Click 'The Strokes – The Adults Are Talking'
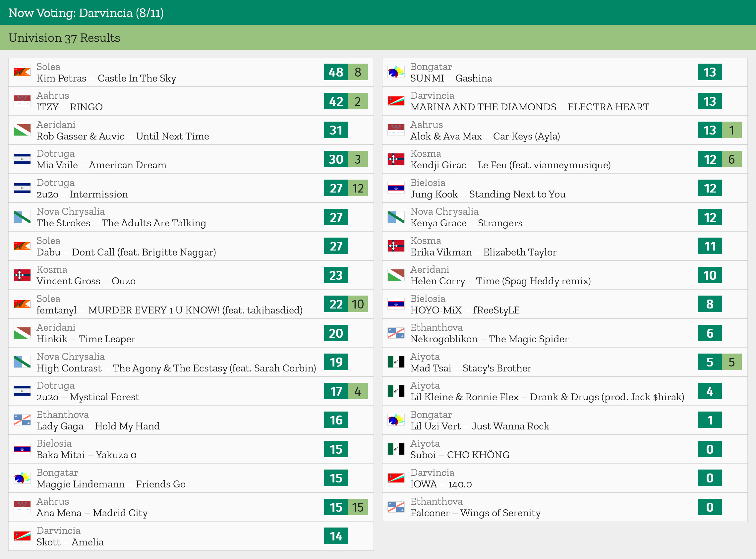Viewport: 756px width, 559px height. (121, 223)
